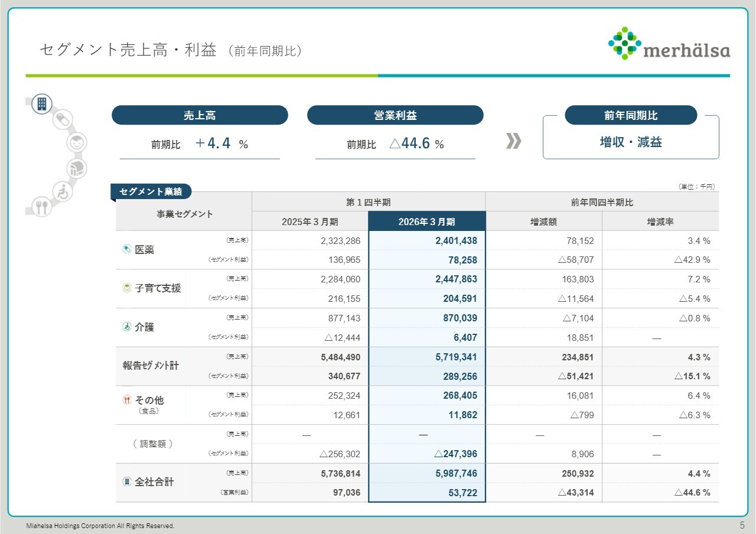Click the cell value △42.9 %
756x534 pixels.
click(x=692, y=260)
